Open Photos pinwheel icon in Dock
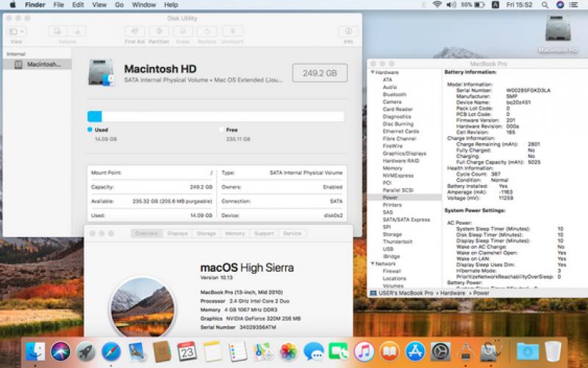 tap(288, 352)
